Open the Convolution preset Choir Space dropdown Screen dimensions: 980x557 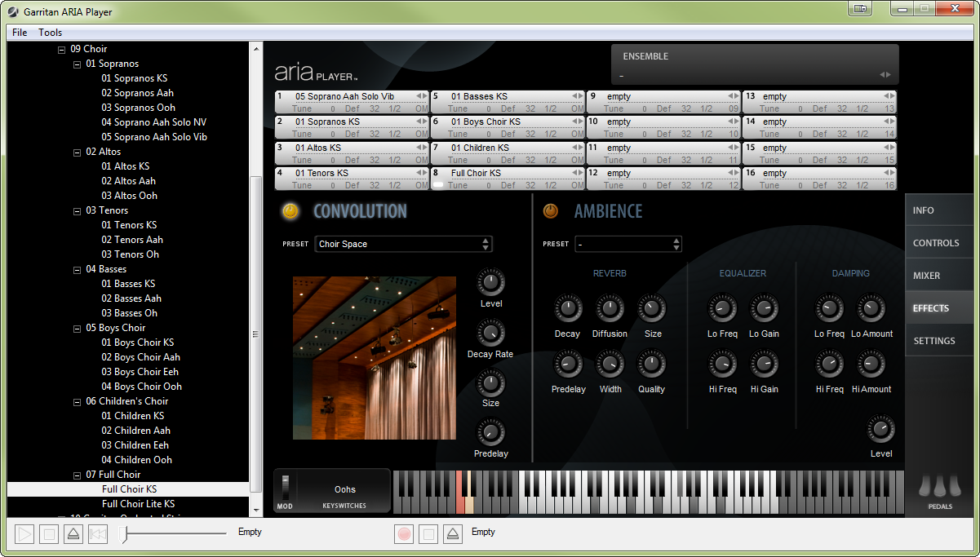pyautogui.click(x=404, y=244)
